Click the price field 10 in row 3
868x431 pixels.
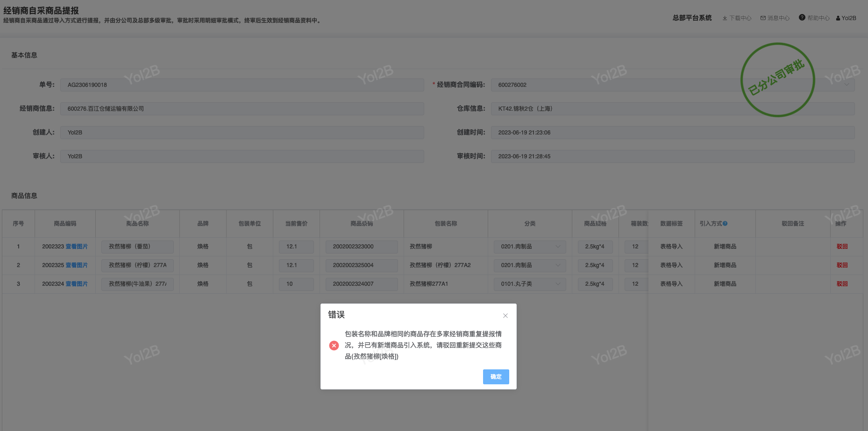point(296,284)
